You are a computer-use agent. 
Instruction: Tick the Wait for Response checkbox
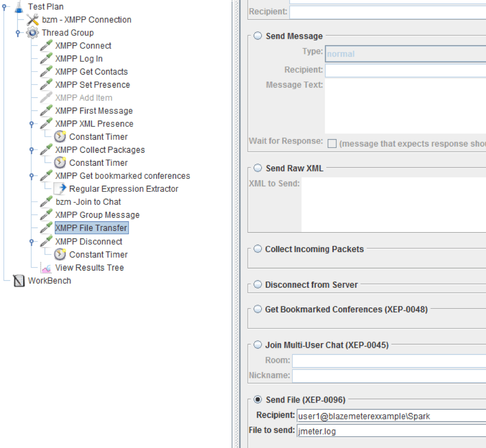[332, 144]
